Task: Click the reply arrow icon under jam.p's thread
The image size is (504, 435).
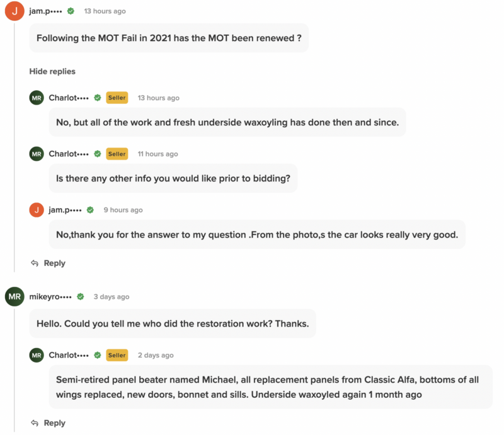Action: point(35,264)
